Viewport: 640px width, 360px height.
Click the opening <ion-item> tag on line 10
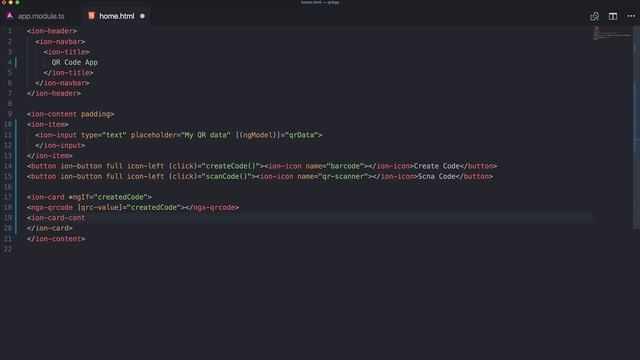48,124
